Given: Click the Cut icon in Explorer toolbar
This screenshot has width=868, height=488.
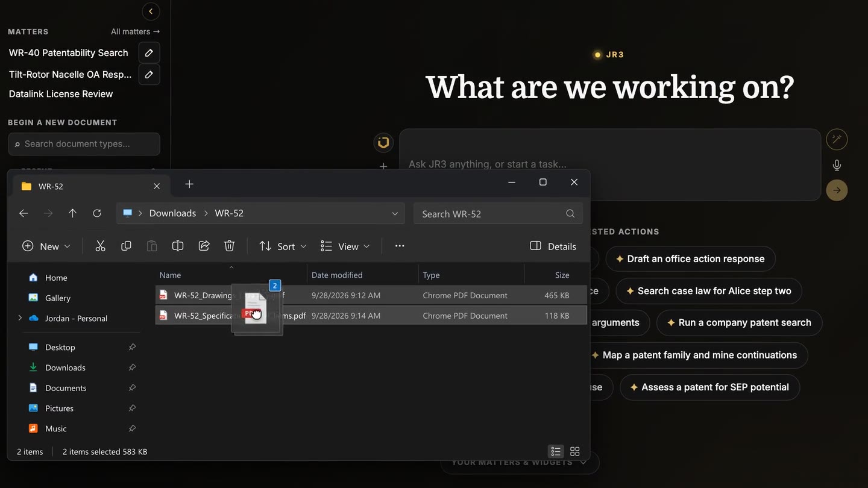Looking at the screenshot, I should coord(100,246).
